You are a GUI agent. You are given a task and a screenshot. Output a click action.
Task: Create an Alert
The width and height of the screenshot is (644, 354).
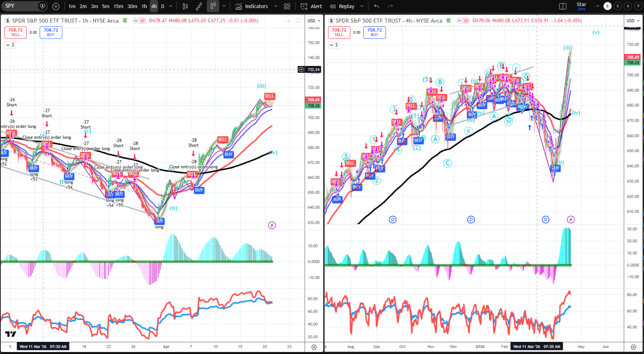coord(311,6)
